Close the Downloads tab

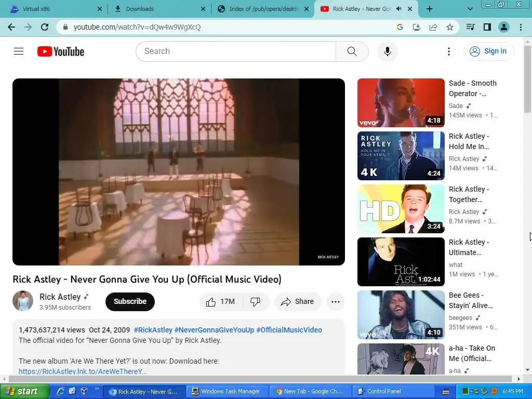(x=203, y=9)
